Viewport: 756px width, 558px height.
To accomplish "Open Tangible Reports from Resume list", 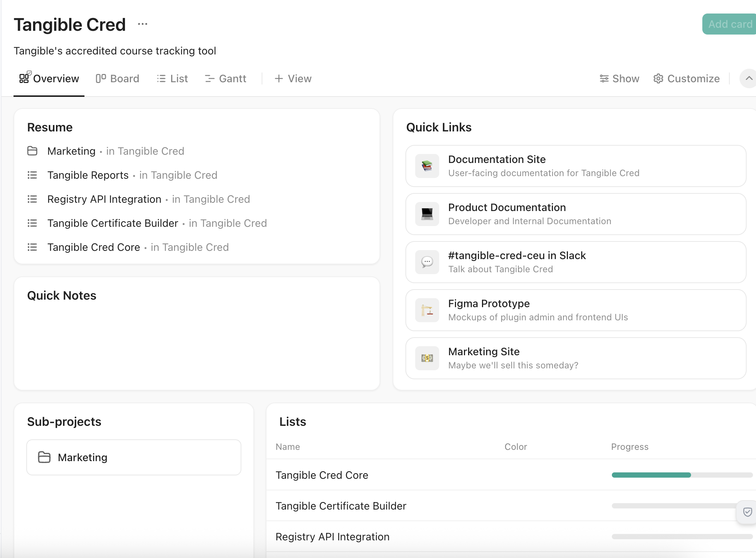I will [88, 175].
